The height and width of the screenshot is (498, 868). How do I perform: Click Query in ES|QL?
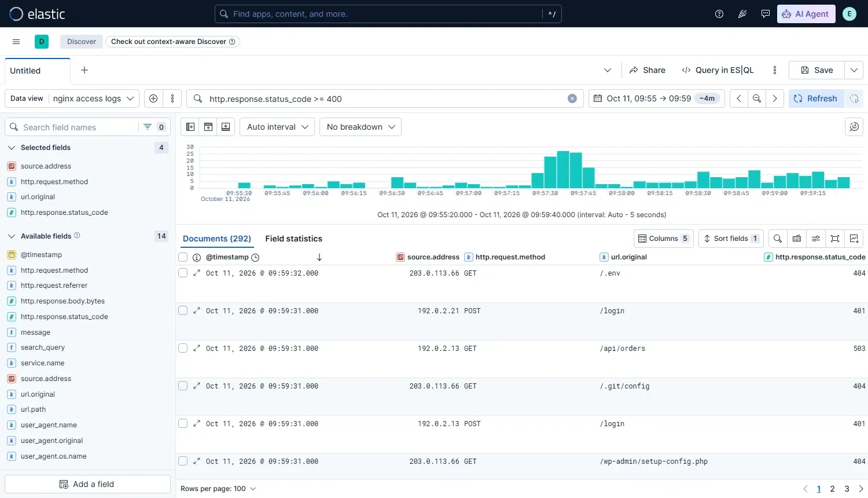point(718,70)
